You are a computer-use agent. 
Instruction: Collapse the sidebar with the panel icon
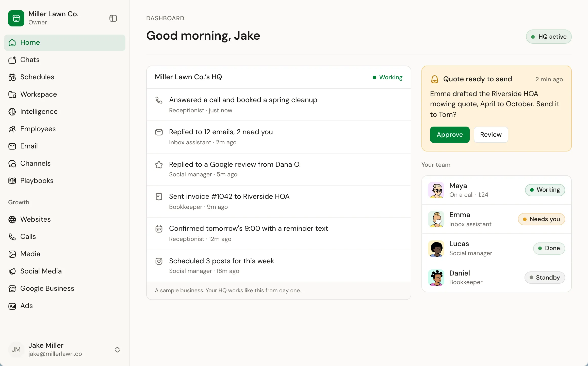tap(113, 18)
